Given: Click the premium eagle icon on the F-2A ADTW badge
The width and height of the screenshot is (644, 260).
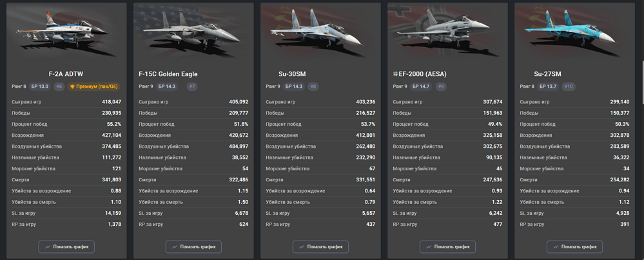Looking at the screenshot, I should [x=73, y=86].
